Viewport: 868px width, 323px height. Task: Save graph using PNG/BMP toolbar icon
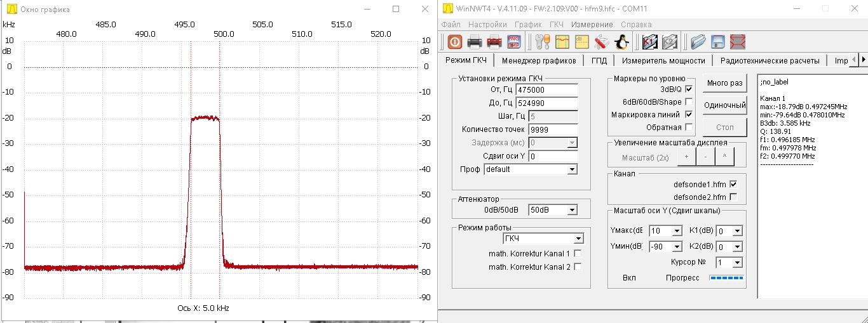point(513,42)
